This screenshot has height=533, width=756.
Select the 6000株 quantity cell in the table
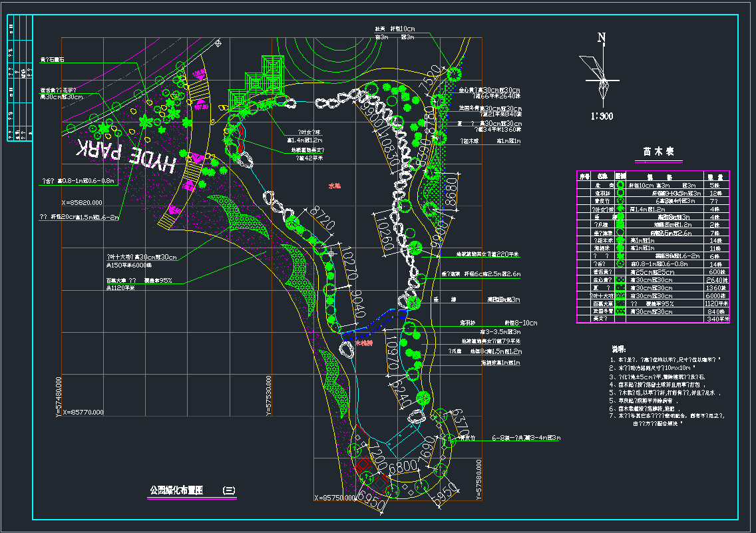point(717,295)
